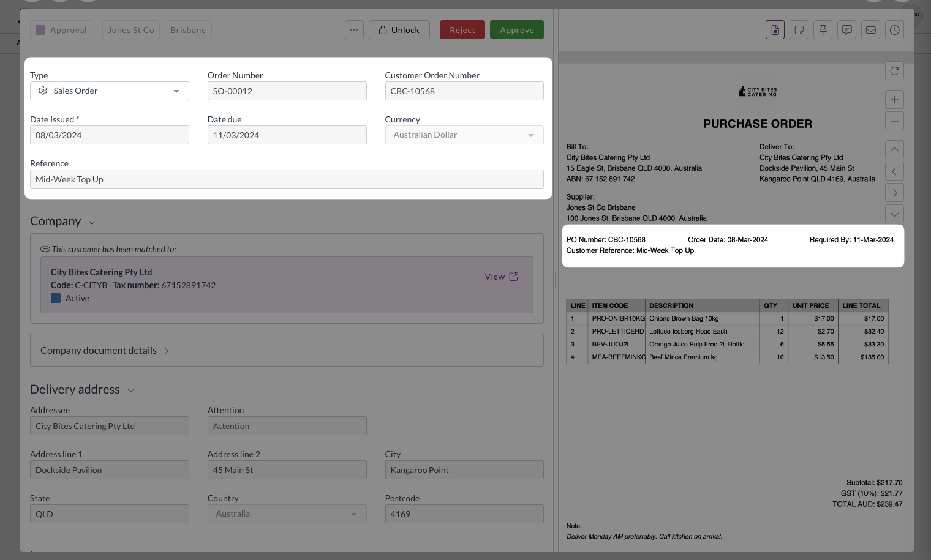Viewport: 931px width, 560px height.
Task: Select the Brisbane tag
Action: (188, 30)
